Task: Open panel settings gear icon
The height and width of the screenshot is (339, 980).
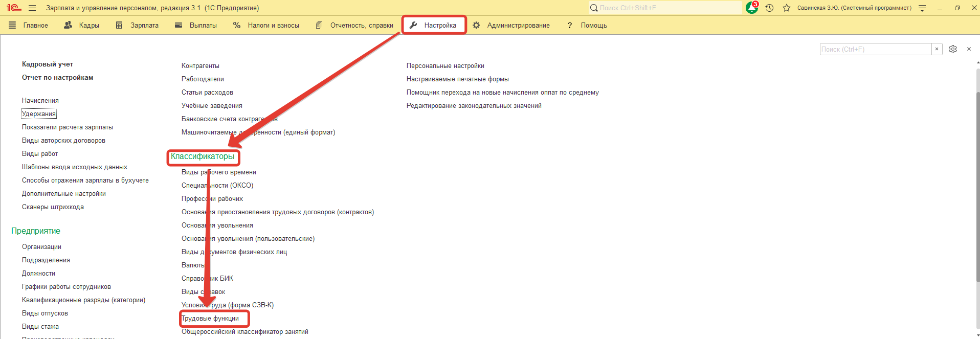Action: coord(953,49)
